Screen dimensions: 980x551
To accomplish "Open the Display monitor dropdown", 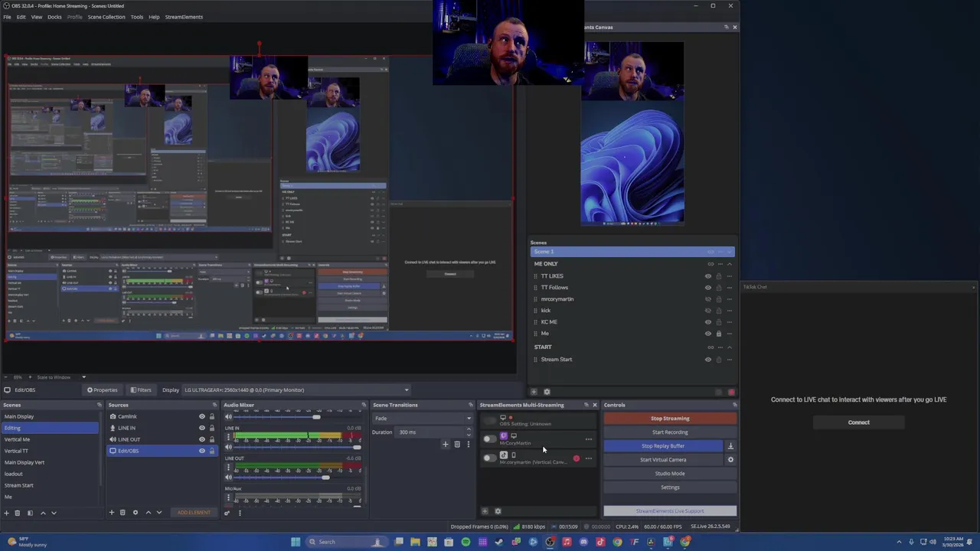I will coord(296,390).
